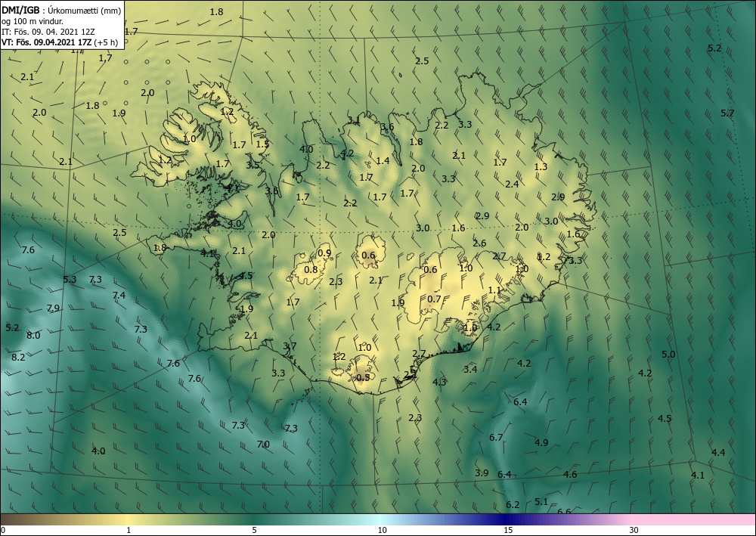Click the 8.2 precipitation value
Screen dimensions: 756x536
point(18,357)
